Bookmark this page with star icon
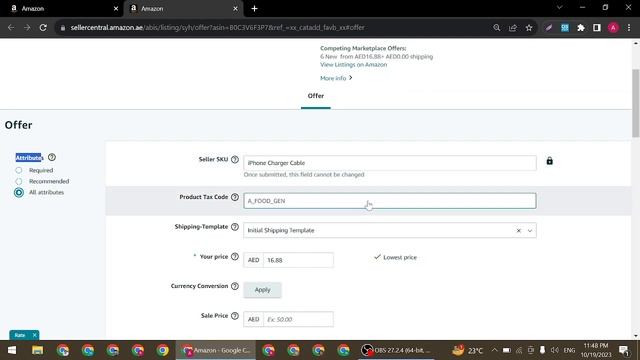640x360 pixels. click(529, 28)
